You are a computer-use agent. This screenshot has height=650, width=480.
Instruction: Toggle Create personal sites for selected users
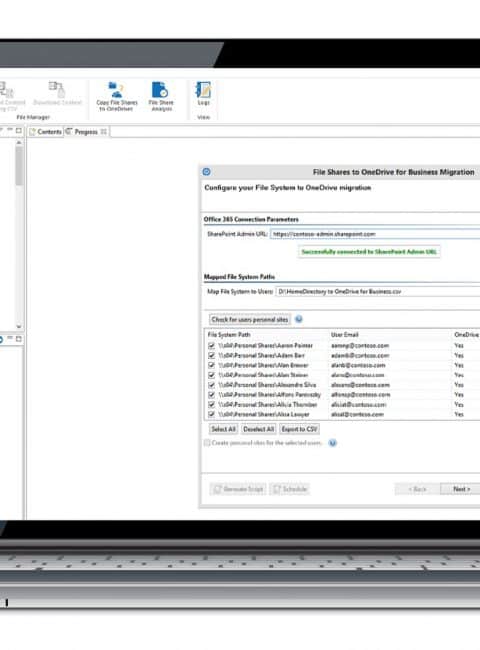tap(207, 443)
